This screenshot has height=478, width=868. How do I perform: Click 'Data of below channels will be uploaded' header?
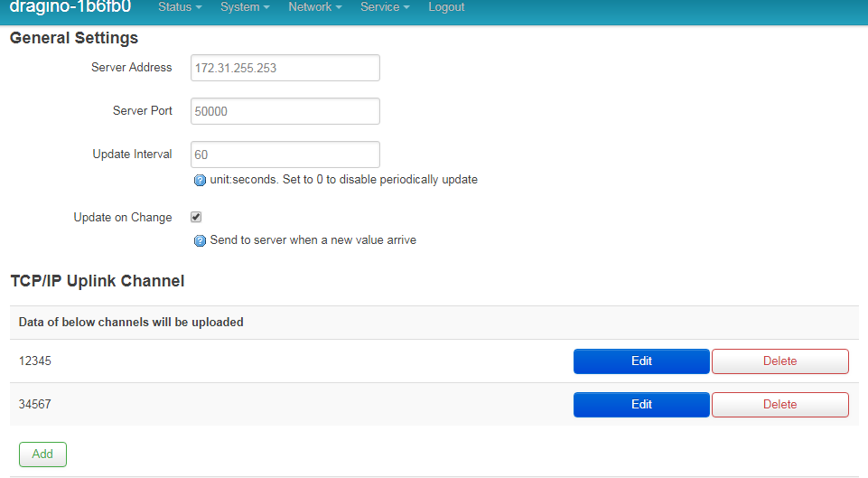(131, 323)
